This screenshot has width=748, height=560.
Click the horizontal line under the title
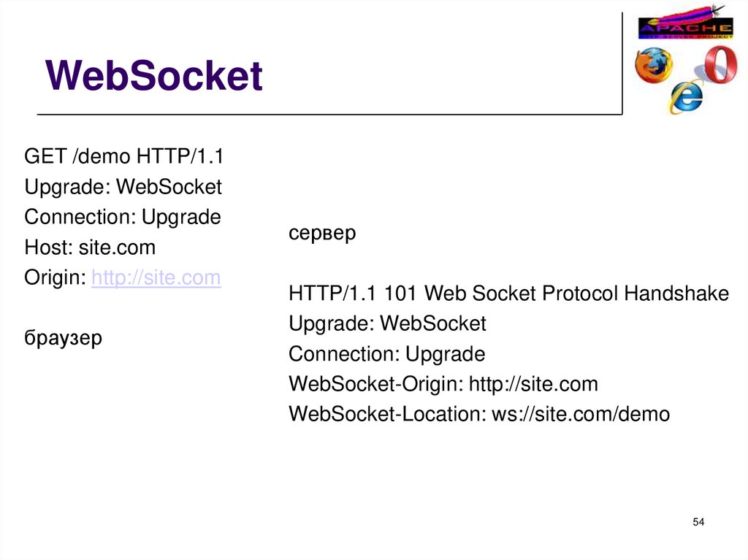329,115
